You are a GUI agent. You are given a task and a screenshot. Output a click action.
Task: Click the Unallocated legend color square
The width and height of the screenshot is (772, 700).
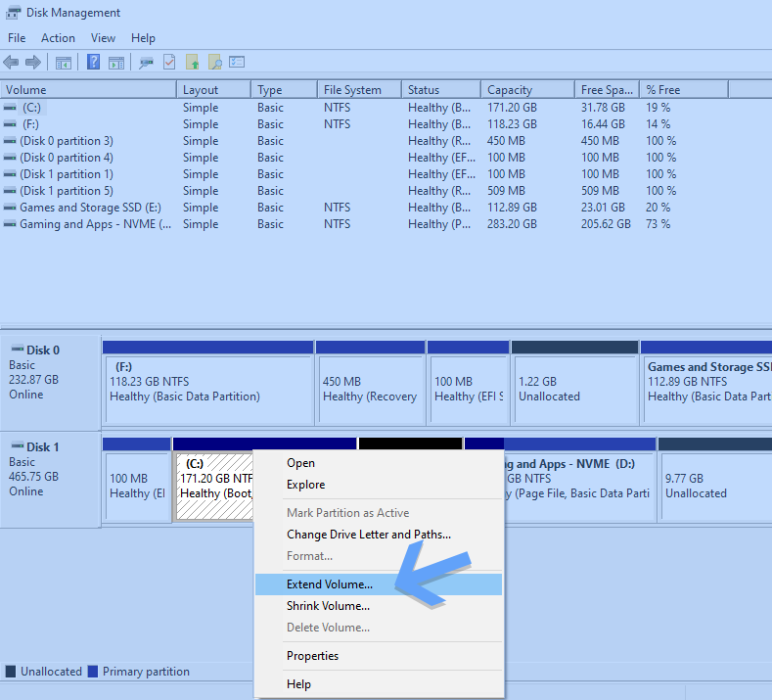(11, 672)
